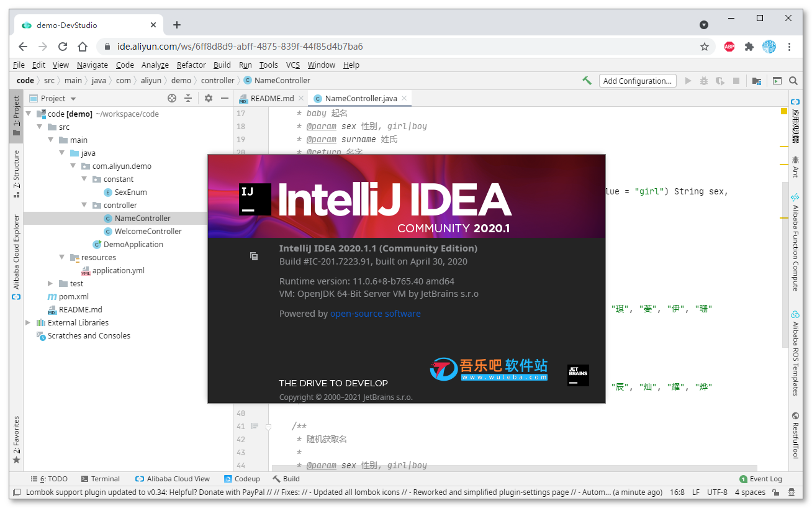Open the Refactor menu

(x=191, y=65)
